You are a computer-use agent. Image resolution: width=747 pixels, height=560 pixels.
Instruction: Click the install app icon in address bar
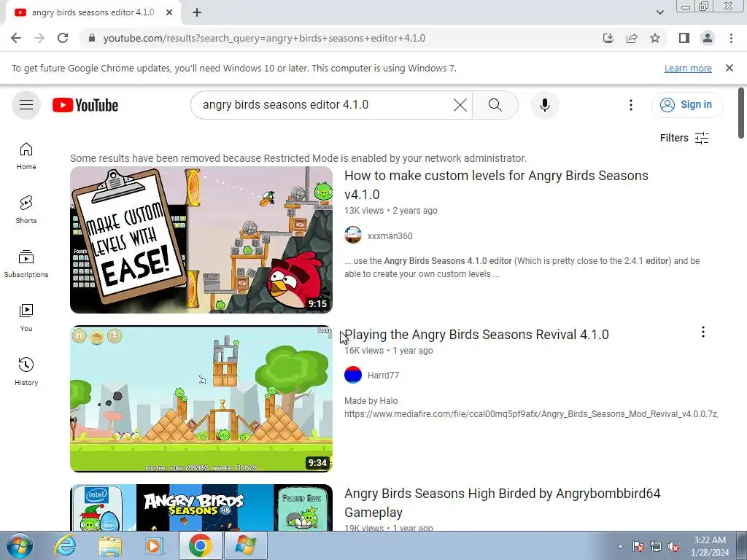608,38
